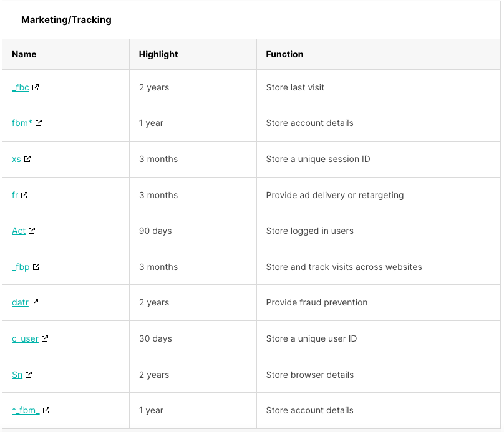504x432 pixels.
Task: Open the external link icon for xs
Action: pyautogui.click(x=27, y=159)
